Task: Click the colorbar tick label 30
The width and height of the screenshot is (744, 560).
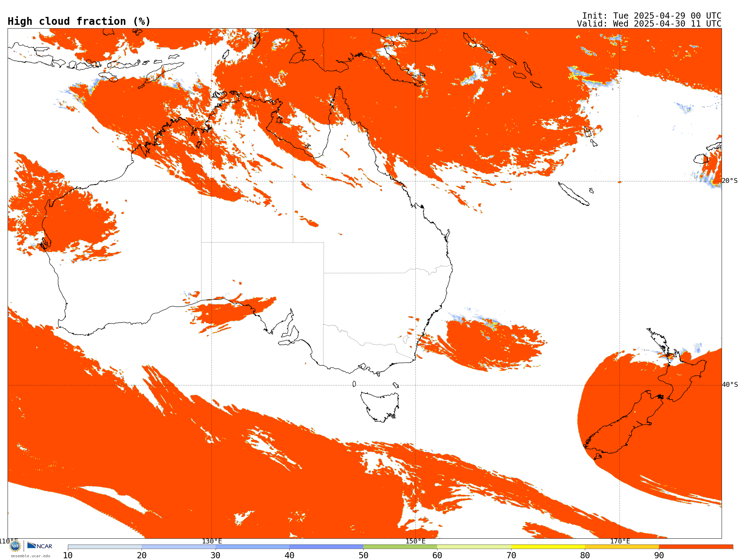Action: (216, 556)
